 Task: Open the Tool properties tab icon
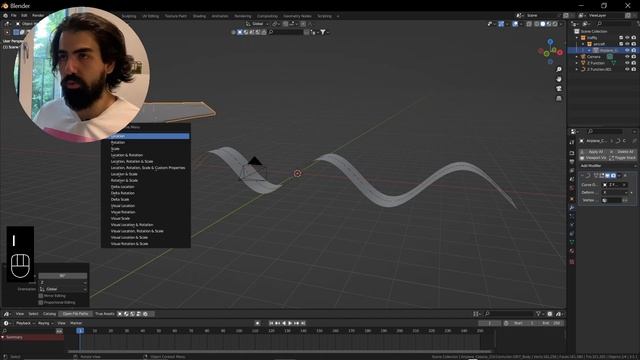572,142
